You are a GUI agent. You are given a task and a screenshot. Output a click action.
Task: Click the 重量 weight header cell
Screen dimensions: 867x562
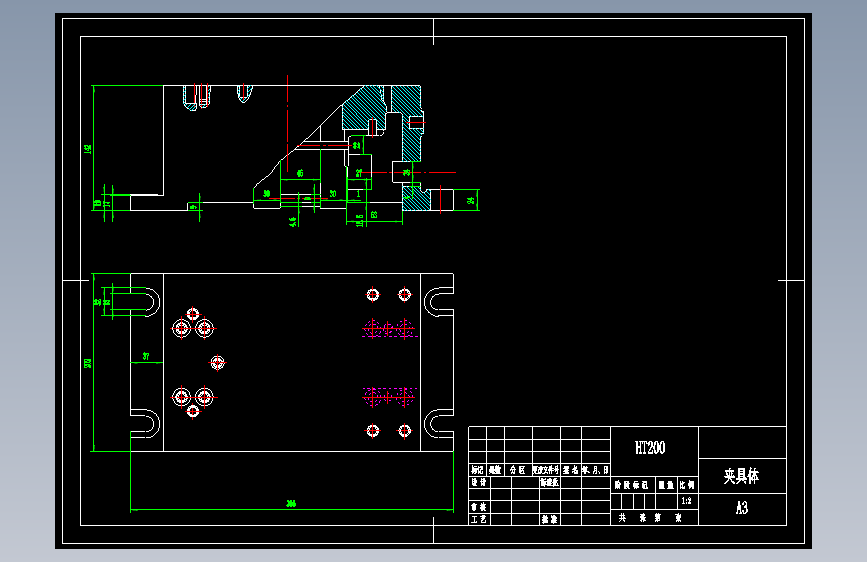click(666, 485)
